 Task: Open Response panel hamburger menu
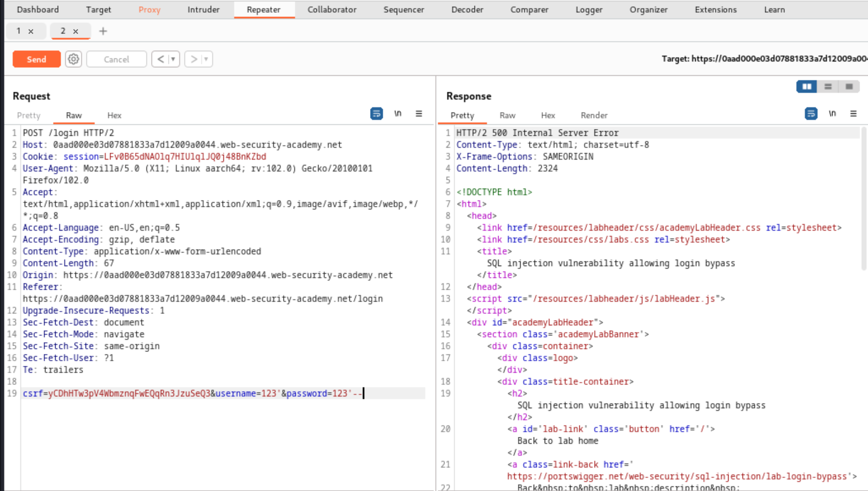click(853, 114)
